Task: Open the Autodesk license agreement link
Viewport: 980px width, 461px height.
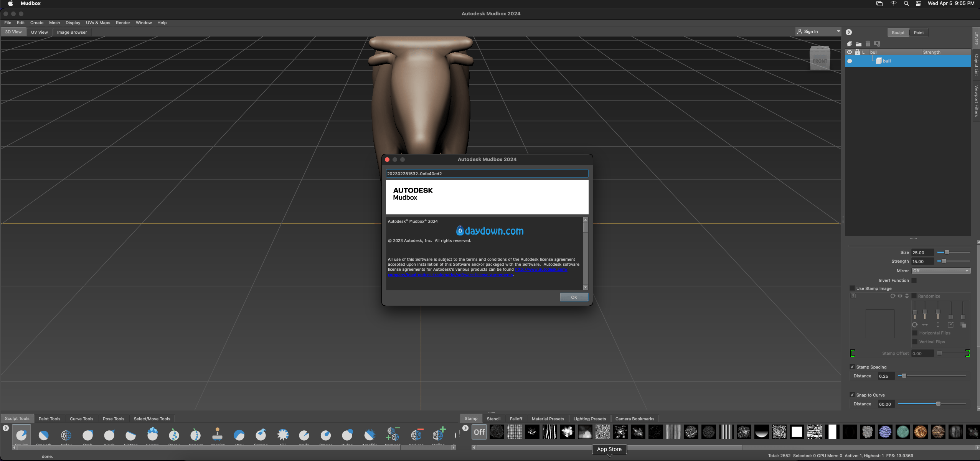Action: click(x=478, y=272)
